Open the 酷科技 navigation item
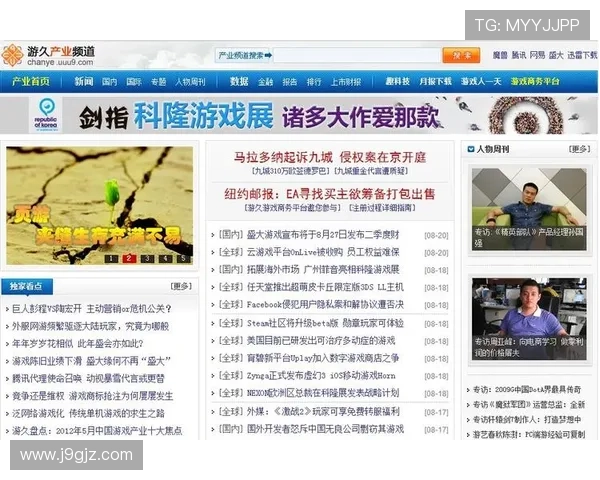This screenshot has width=600, height=480. point(398,82)
